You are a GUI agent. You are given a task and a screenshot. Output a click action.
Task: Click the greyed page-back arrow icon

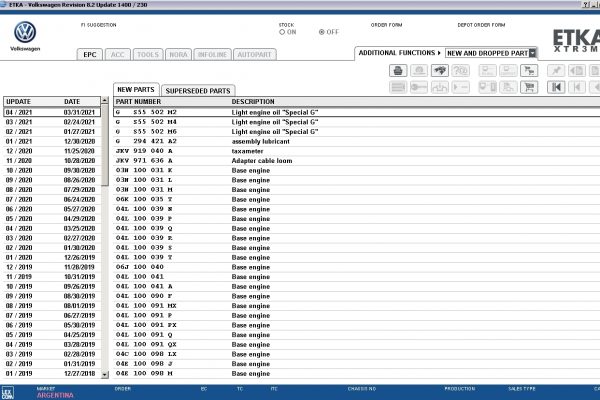(577, 70)
